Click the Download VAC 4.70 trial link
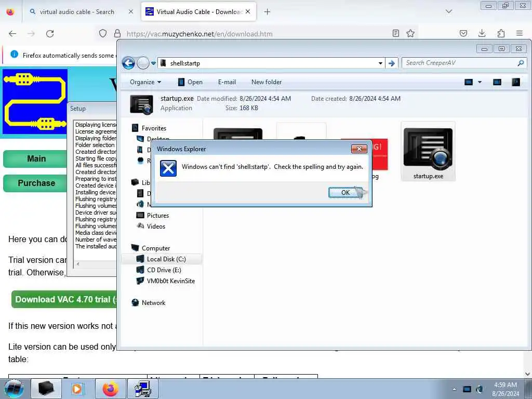The width and height of the screenshot is (532, 399). pyautogui.click(x=64, y=300)
